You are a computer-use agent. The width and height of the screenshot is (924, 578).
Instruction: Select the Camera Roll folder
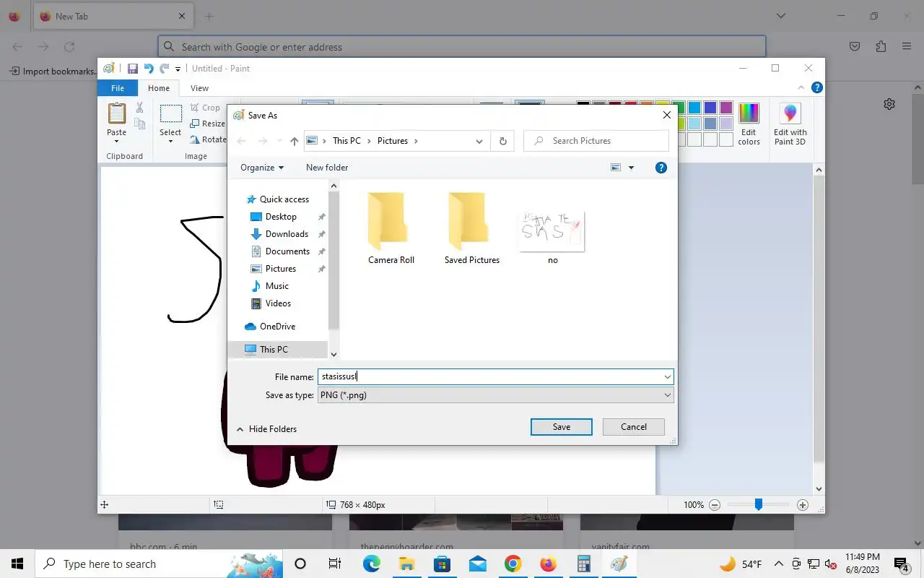[391, 228]
